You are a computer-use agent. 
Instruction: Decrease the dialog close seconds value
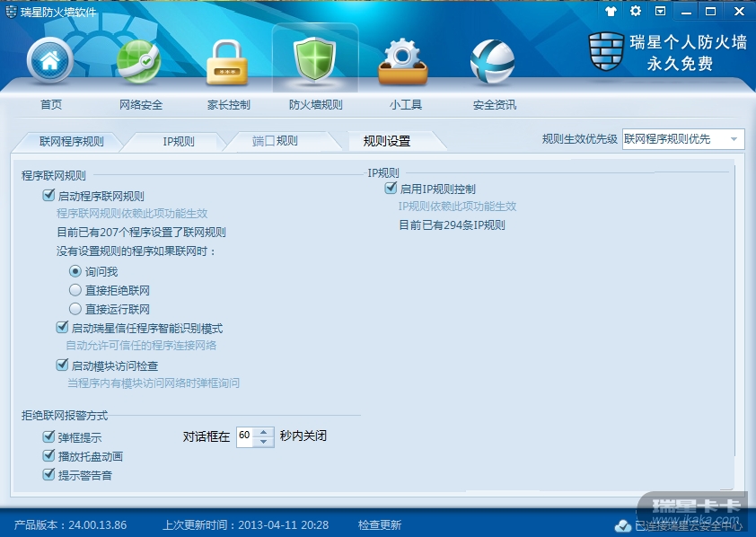click(x=263, y=442)
